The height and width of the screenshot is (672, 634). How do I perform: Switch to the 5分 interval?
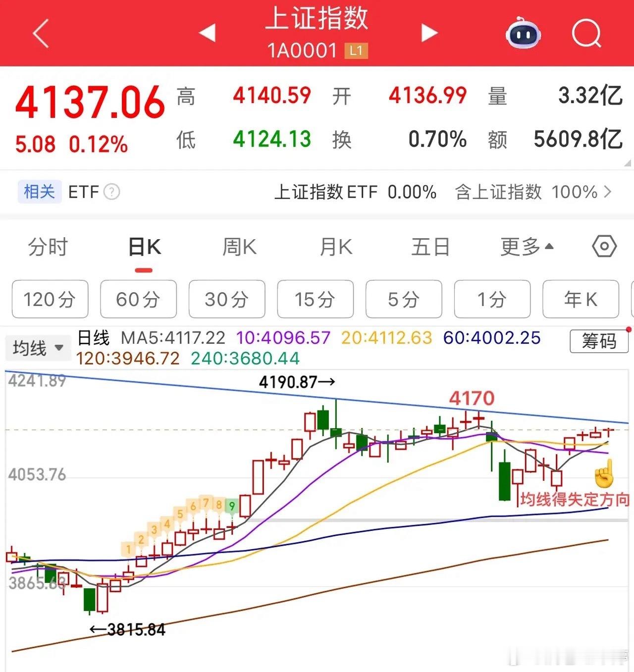tap(403, 299)
